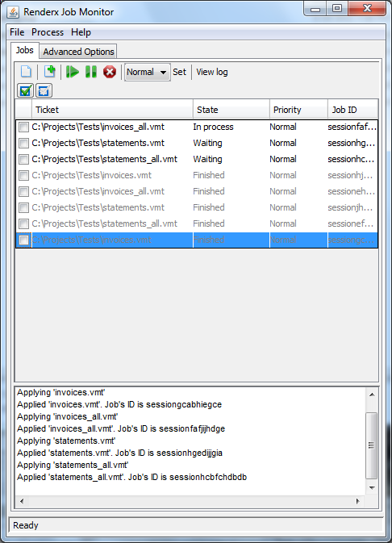Click the View log button
Screen dimensions: 392x543
(x=212, y=72)
